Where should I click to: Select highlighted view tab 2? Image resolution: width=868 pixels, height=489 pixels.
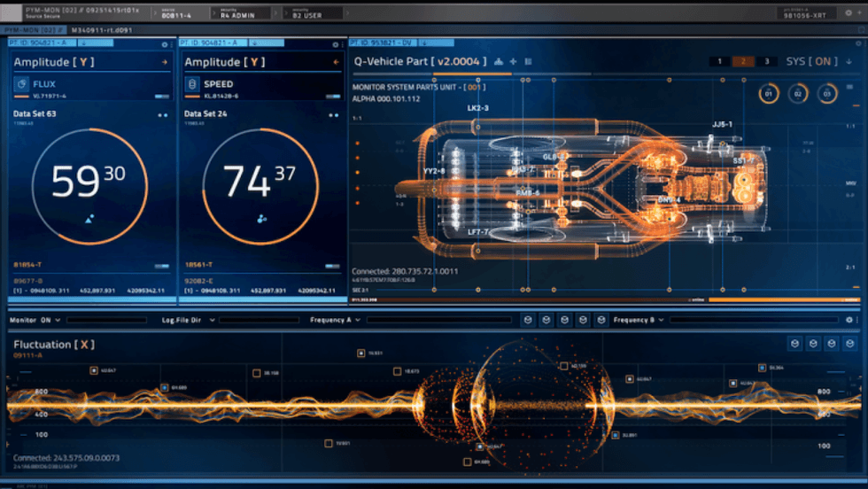(x=743, y=61)
